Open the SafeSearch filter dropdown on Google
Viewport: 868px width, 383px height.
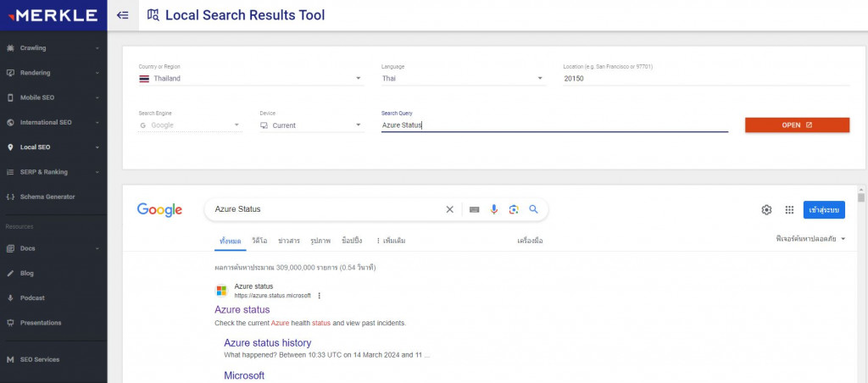tap(811, 239)
